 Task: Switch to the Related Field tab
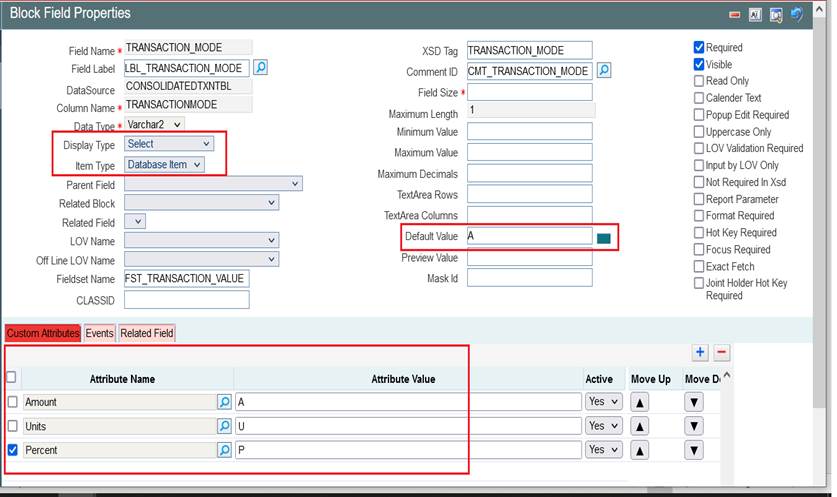147,333
